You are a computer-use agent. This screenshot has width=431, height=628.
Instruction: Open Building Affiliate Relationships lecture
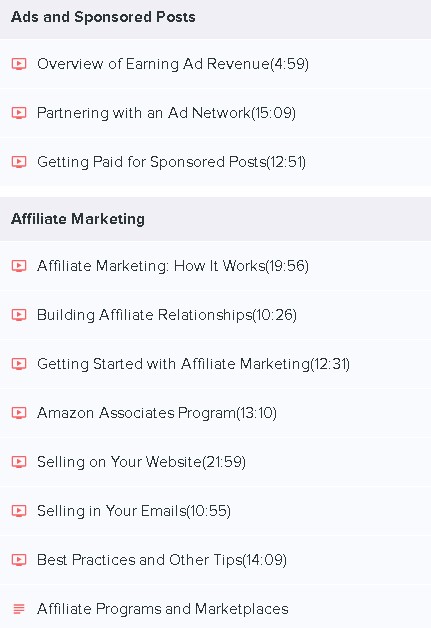click(216, 315)
